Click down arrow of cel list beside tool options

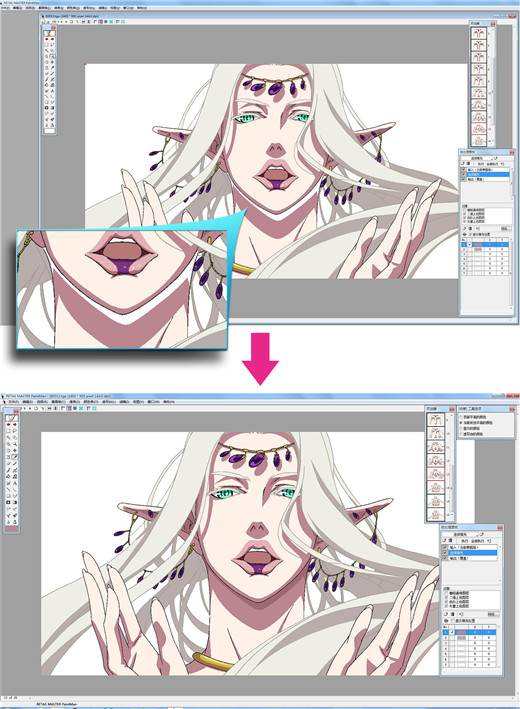point(452,514)
